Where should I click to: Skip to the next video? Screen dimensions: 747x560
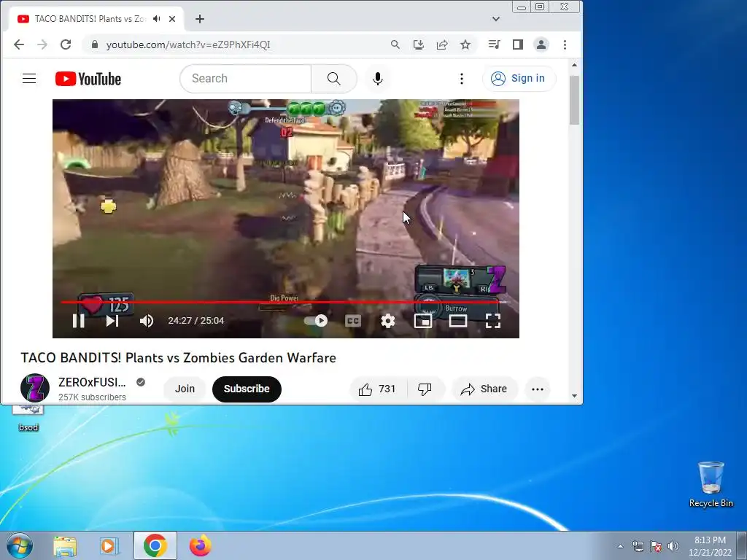pyautogui.click(x=112, y=321)
